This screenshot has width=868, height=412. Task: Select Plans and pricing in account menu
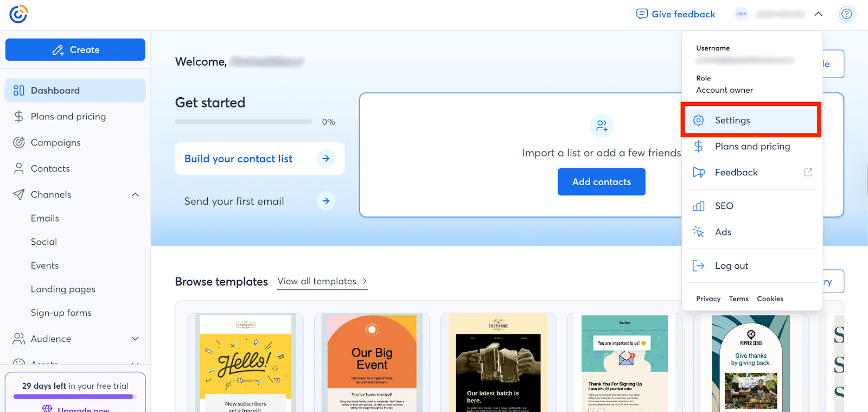752,147
